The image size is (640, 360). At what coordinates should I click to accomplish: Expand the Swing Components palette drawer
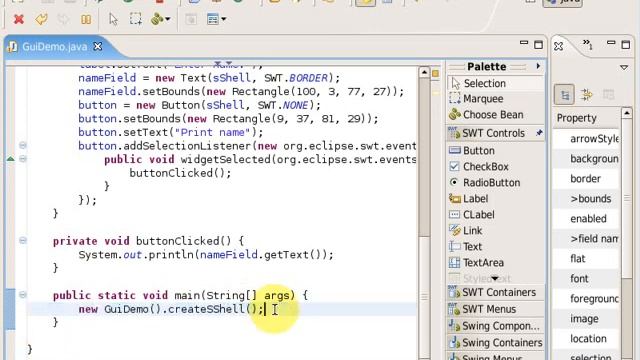click(496, 326)
